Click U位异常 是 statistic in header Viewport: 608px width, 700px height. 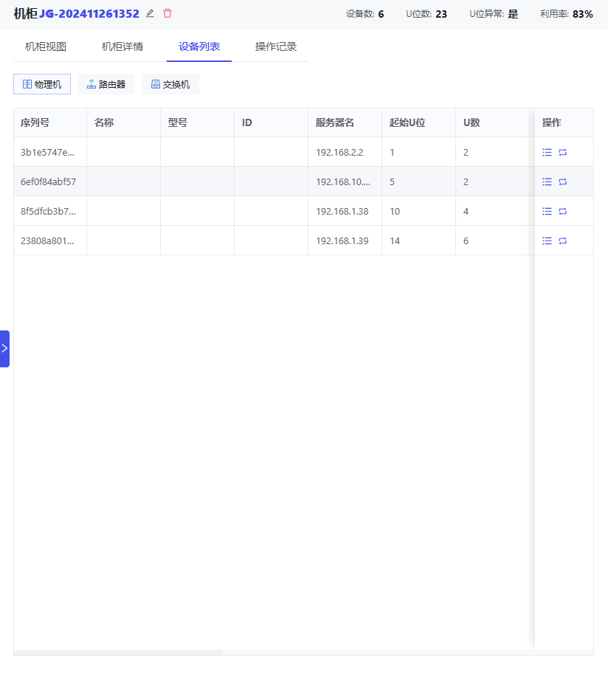click(x=494, y=14)
